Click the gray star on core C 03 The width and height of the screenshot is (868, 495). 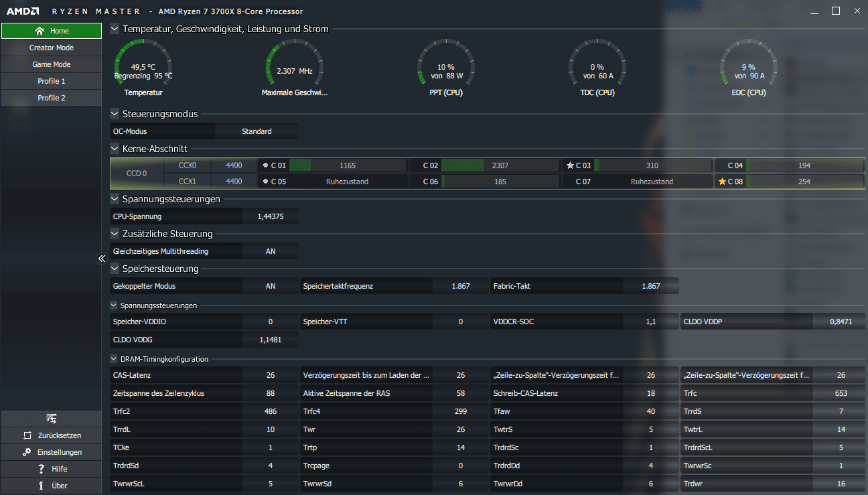pyautogui.click(x=570, y=165)
